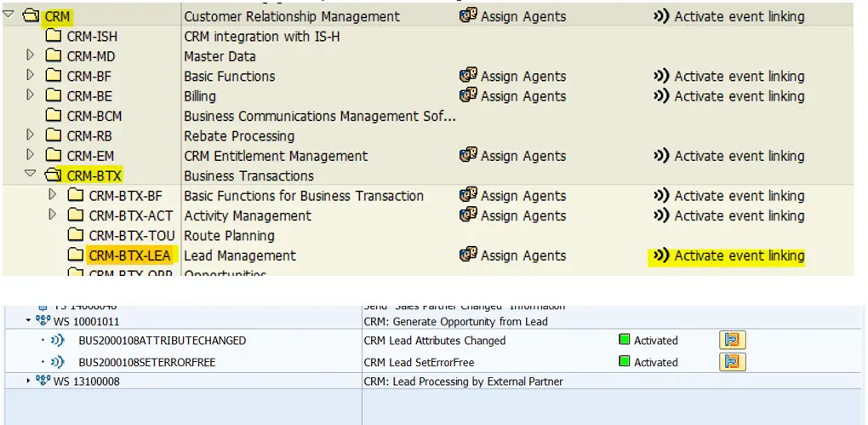Screen dimensions: 868x425
Task: Collapse the WS 10001011 workflow node
Action: tap(28, 322)
